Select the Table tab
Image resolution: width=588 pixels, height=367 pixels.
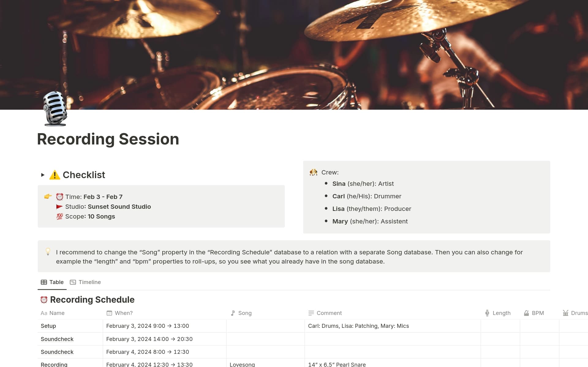pyautogui.click(x=56, y=282)
